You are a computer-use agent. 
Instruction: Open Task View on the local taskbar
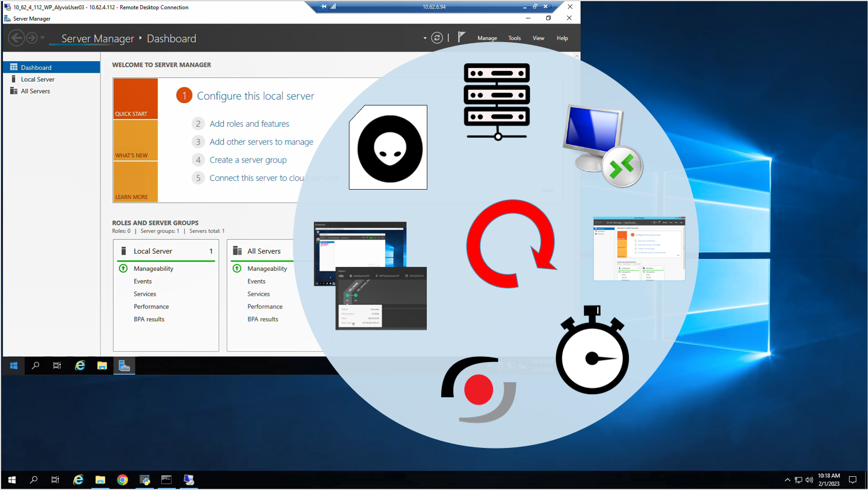click(x=55, y=480)
